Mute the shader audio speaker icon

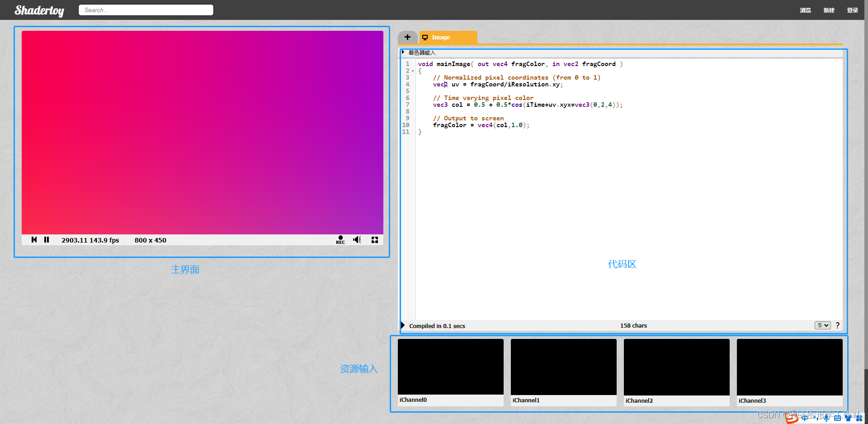tap(357, 240)
